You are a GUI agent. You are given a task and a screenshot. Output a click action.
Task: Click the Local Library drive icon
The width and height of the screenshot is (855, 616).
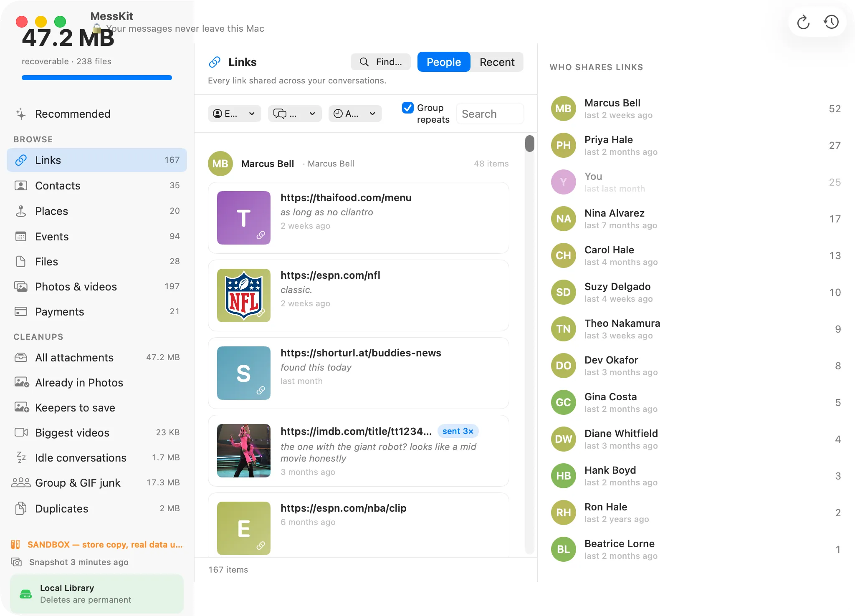click(26, 594)
